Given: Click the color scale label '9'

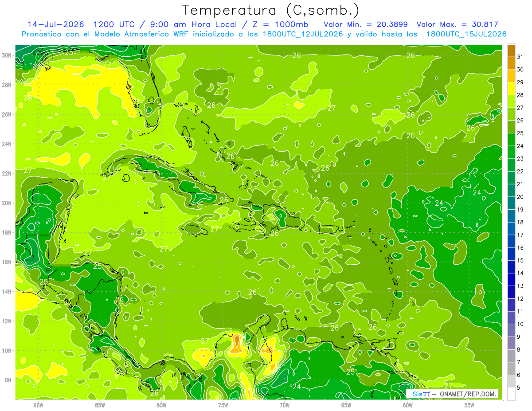Looking at the screenshot, I should 519,337.
